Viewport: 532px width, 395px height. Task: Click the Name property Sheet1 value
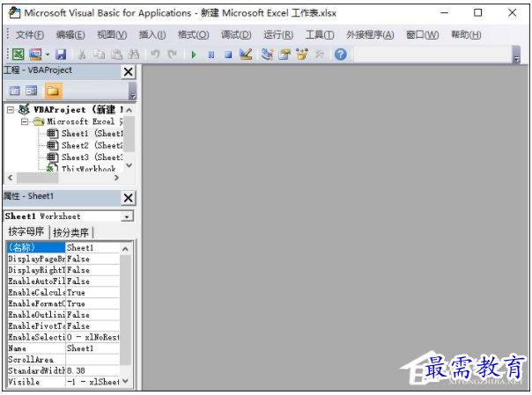click(92, 348)
